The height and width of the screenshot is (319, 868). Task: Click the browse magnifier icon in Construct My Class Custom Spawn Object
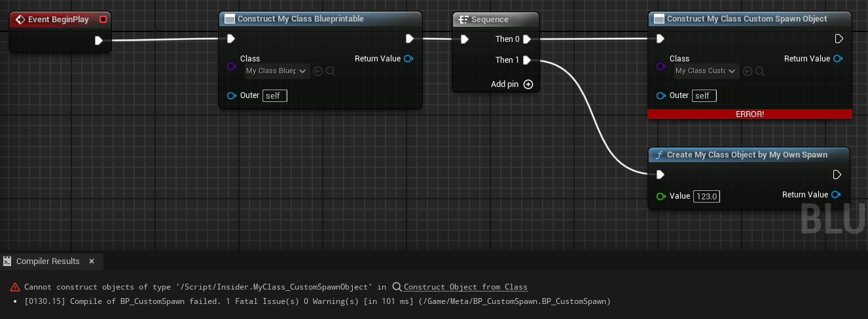pos(760,71)
